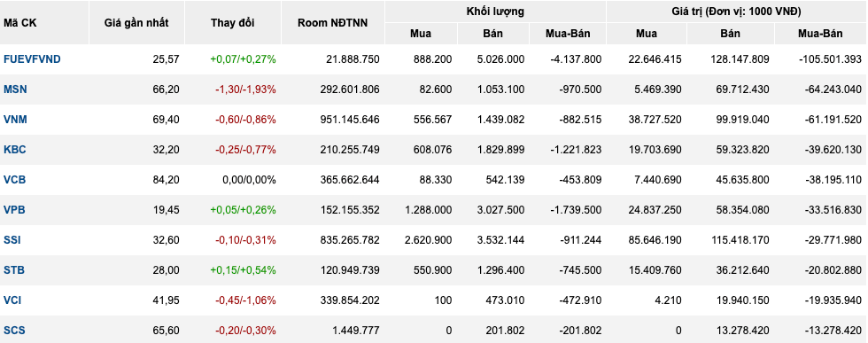
Task: Click the Mua-Bán header under Giá trị
Action: coord(820,34)
